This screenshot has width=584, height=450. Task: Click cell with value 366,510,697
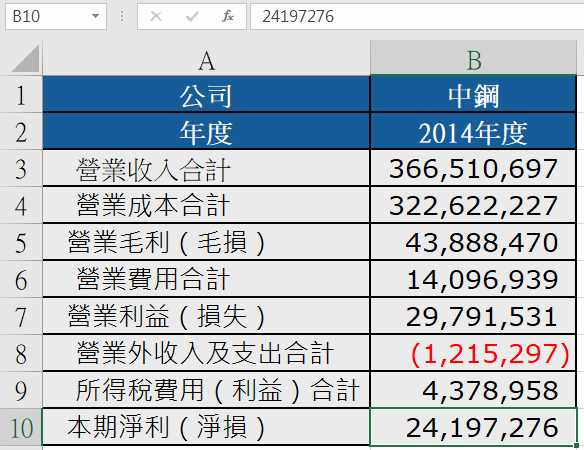(x=473, y=168)
